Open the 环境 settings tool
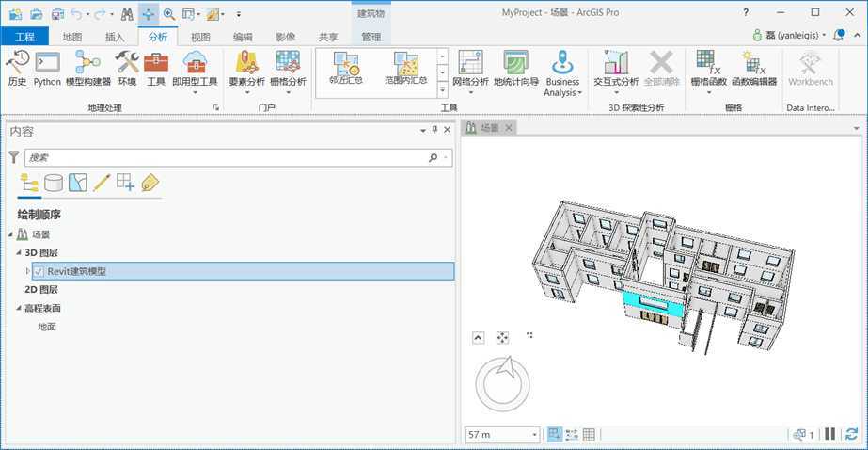This screenshot has width=868, height=450. click(x=127, y=68)
